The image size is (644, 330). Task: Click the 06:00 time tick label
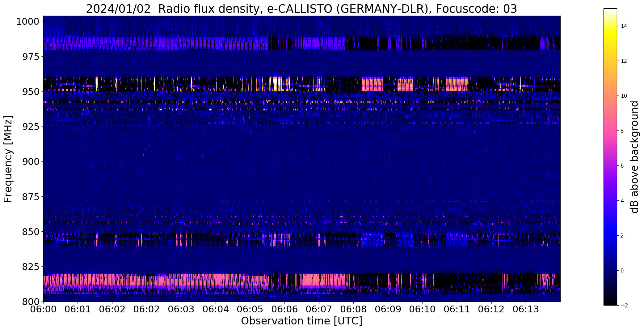[x=43, y=309]
